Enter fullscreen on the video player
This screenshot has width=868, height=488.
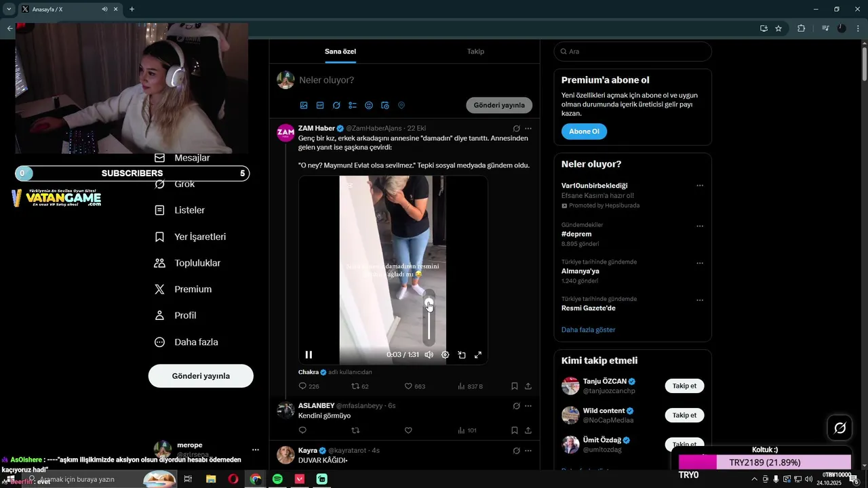478,354
